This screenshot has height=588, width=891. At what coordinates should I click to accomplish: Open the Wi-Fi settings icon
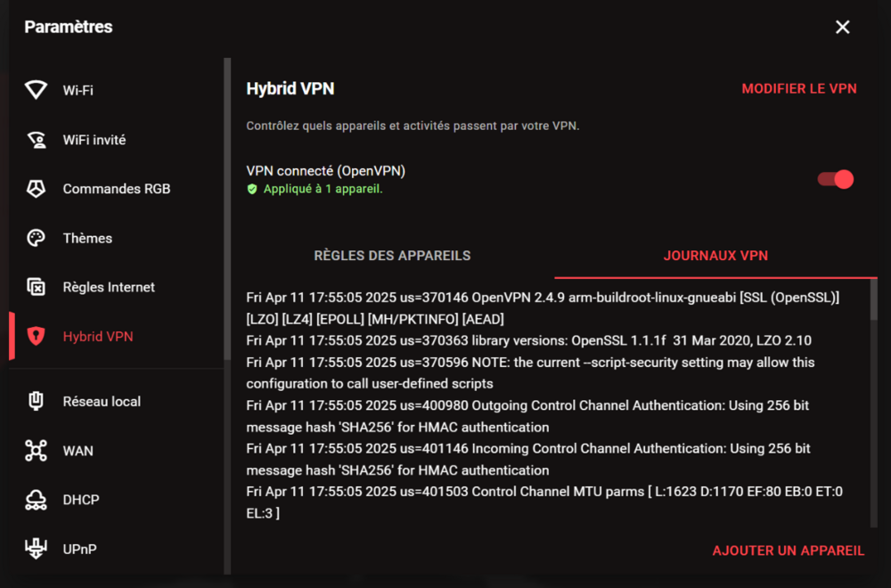coord(36,90)
